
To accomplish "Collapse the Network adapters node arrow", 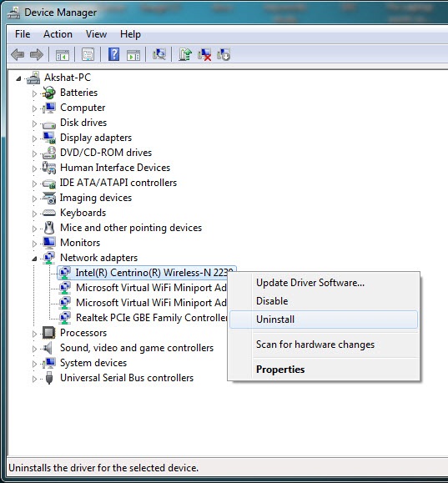I will [34, 259].
